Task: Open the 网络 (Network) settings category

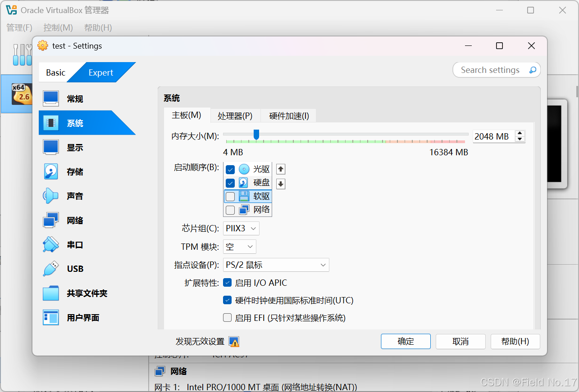Action: 87,220
